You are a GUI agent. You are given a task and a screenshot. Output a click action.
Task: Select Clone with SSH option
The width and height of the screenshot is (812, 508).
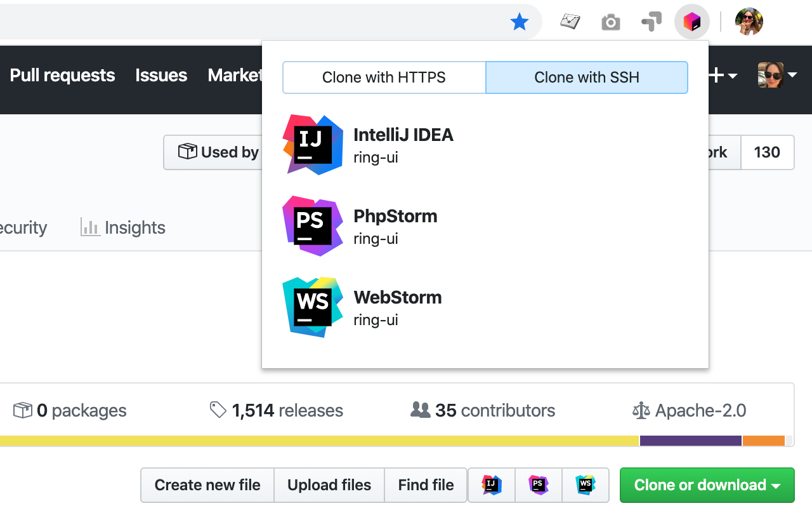[x=587, y=77]
